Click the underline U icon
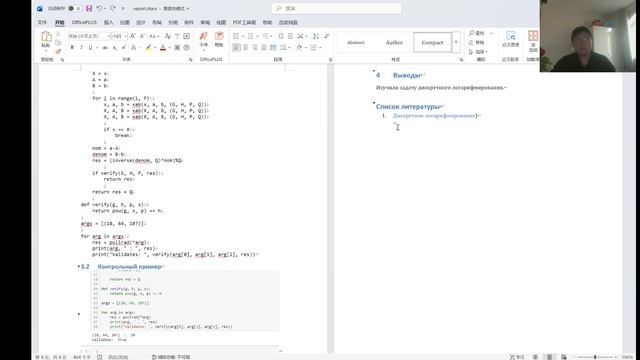The width and height of the screenshot is (640, 360). [90, 48]
